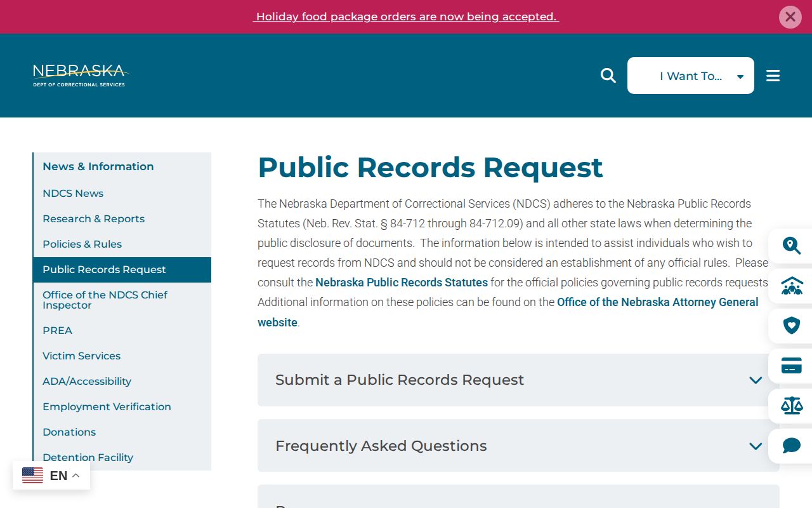Open Nebraska Public Records Statutes link
The height and width of the screenshot is (508, 812).
coord(402,283)
